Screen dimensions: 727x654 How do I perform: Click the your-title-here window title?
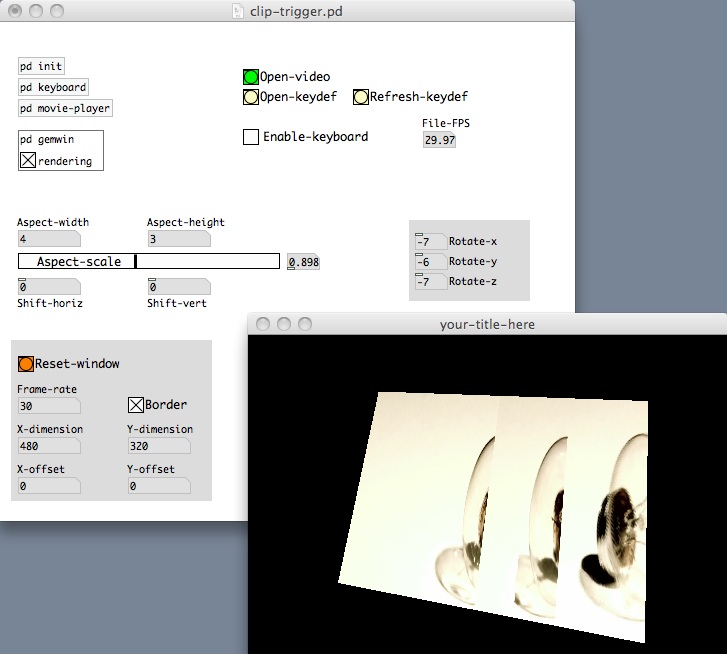(x=487, y=324)
